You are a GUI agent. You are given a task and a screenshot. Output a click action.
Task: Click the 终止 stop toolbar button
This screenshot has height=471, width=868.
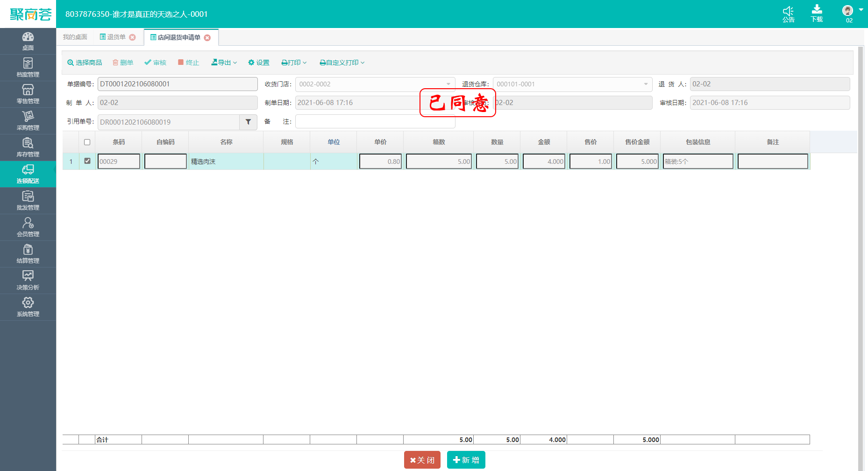(188, 63)
